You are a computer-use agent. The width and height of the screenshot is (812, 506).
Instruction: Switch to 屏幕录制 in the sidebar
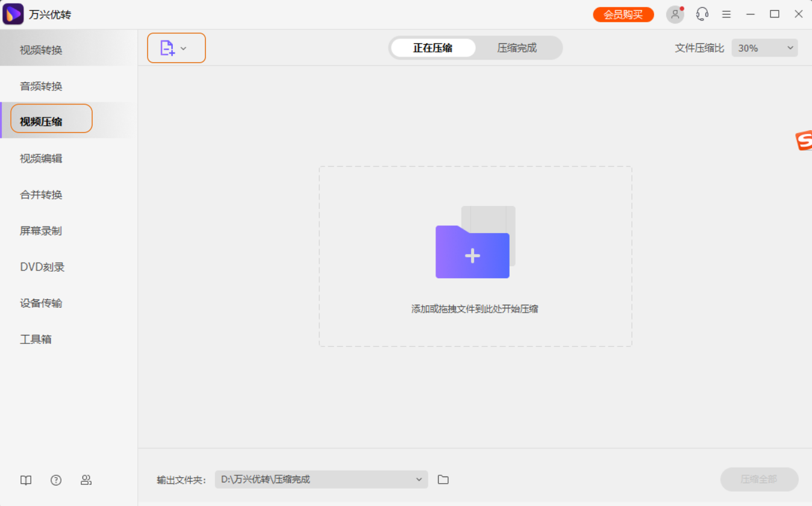(x=40, y=230)
